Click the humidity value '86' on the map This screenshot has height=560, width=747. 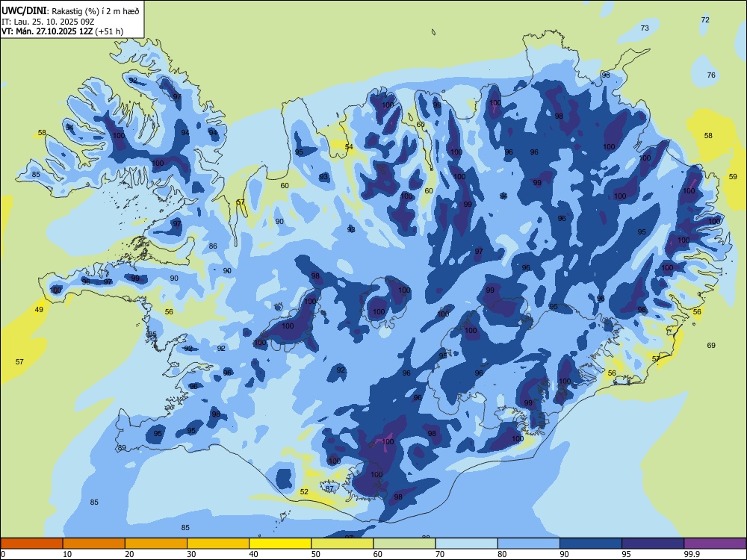213,246
